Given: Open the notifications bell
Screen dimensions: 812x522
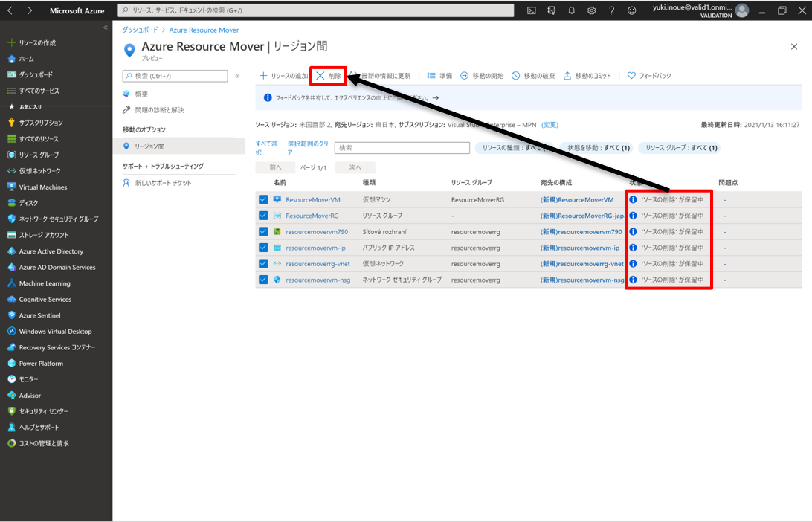Looking at the screenshot, I should (x=572, y=10).
